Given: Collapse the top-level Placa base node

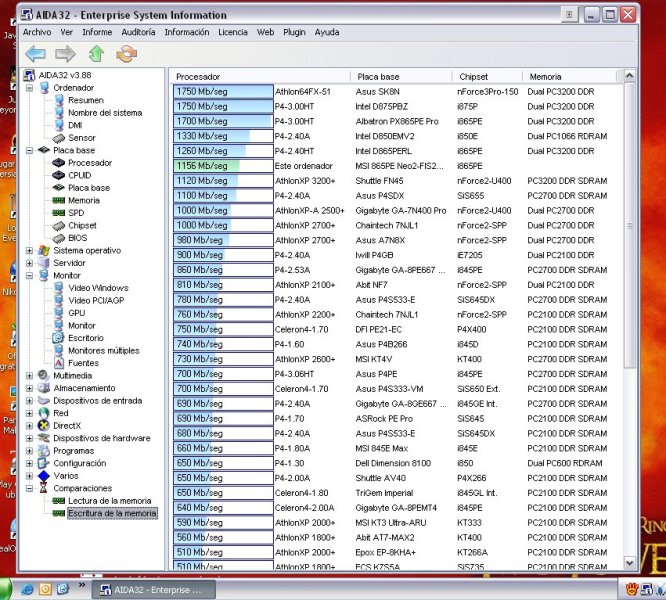Looking at the screenshot, I should point(29,150).
